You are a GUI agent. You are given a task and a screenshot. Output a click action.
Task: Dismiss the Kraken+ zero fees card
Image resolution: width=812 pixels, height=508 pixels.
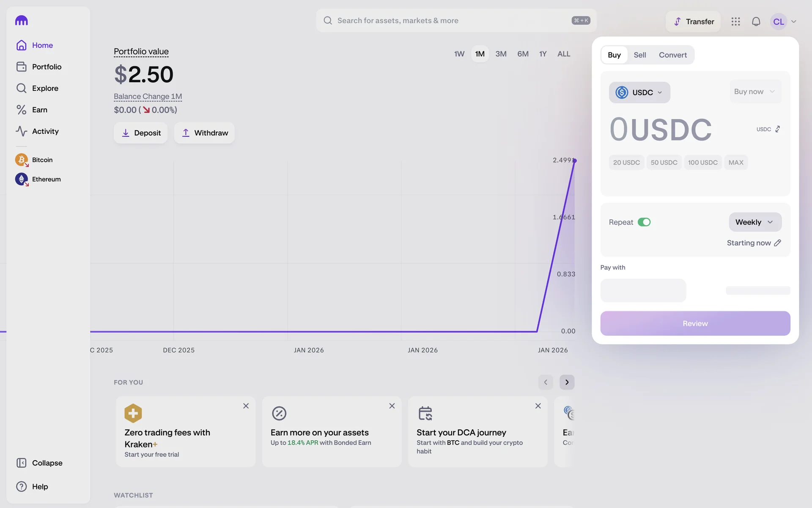click(x=246, y=406)
